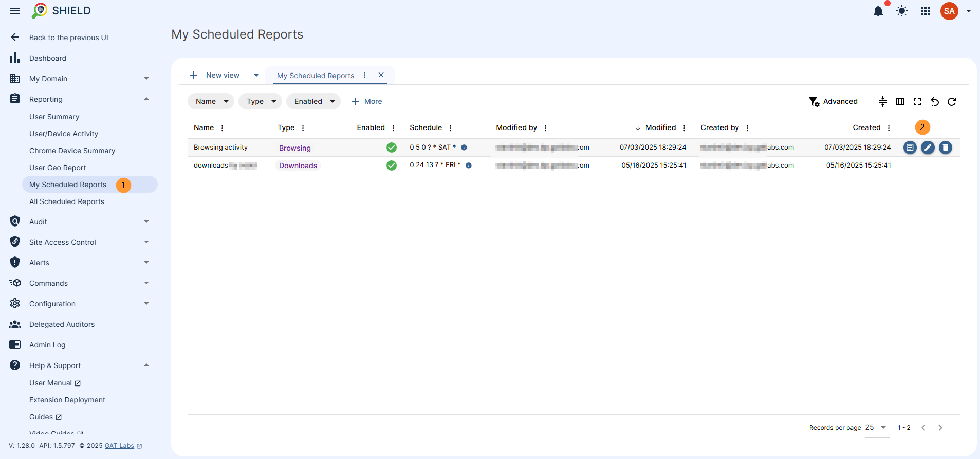Open Enabled column options menu
Screen dimensions: 980x459
pos(394,128)
